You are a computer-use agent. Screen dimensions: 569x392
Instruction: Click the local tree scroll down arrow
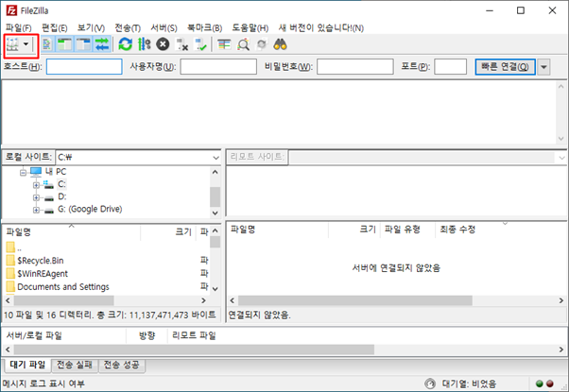(x=215, y=213)
